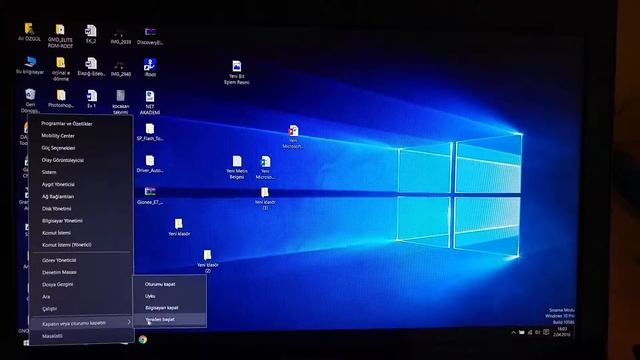Select the Yeni Microsoft Excel file icon

(x=265, y=167)
